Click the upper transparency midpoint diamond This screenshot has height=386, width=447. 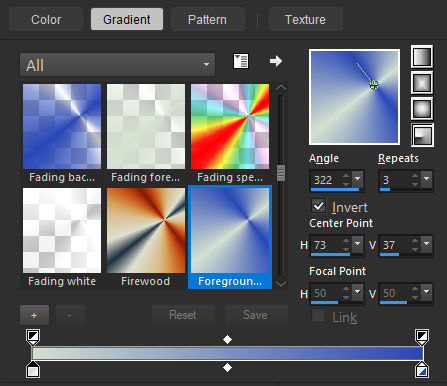(227, 340)
